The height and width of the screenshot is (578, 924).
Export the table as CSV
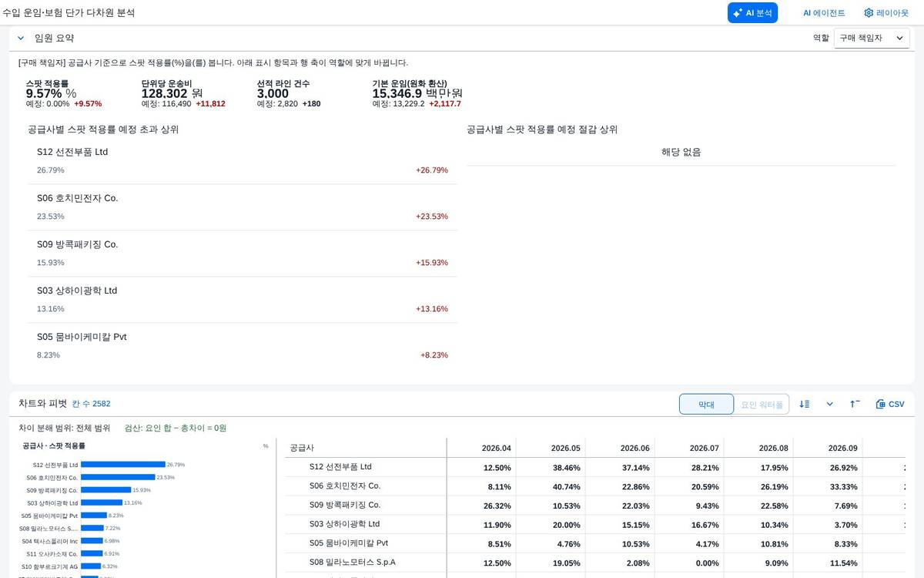click(890, 404)
